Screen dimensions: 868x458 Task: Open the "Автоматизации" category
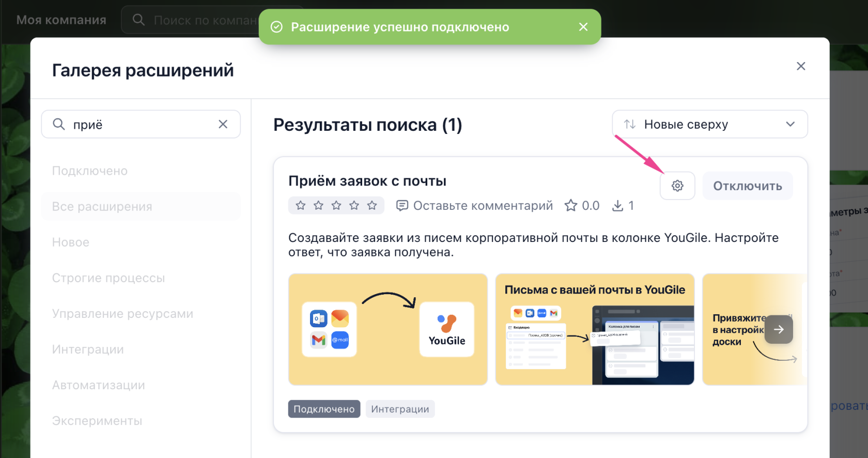point(99,385)
